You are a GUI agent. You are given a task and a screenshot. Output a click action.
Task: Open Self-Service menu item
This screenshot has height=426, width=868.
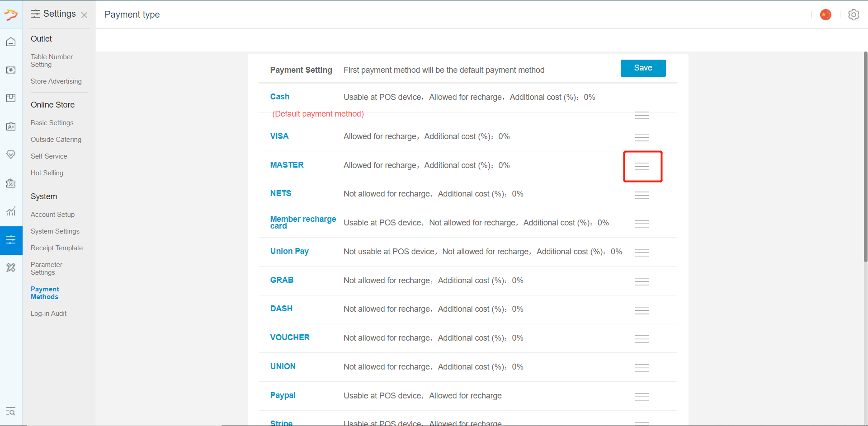click(x=49, y=156)
